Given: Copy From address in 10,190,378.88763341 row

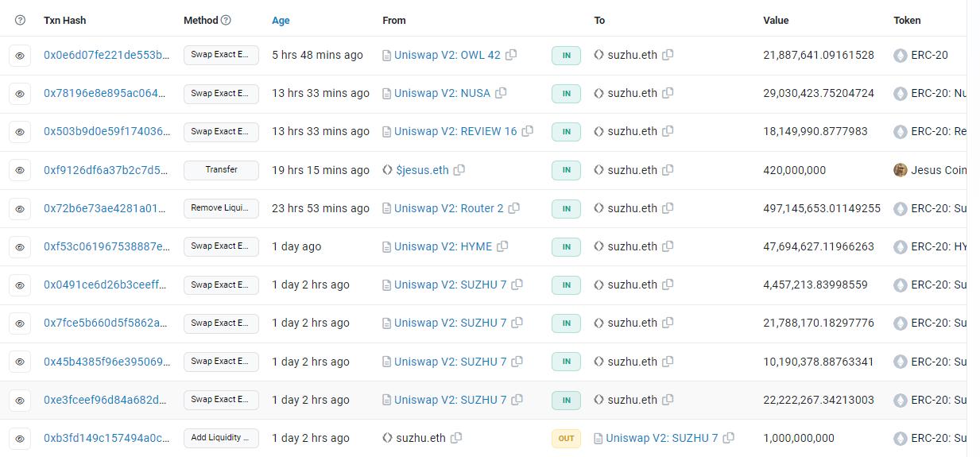Looking at the screenshot, I should click(517, 362).
